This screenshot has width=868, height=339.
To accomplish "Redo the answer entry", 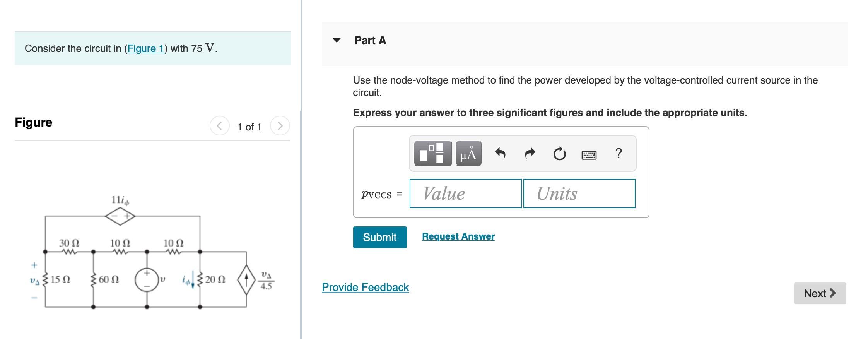I will [530, 153].
